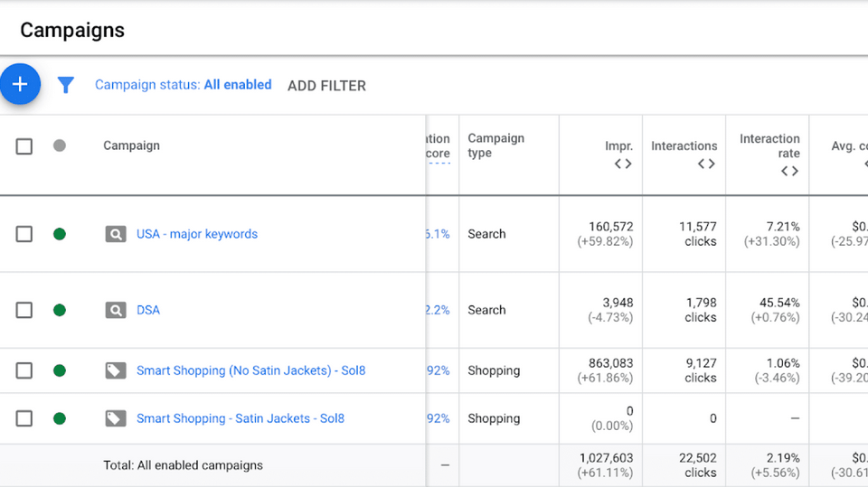Click Search type cell in DSA row
868x487 pixels.
[486, 310]
